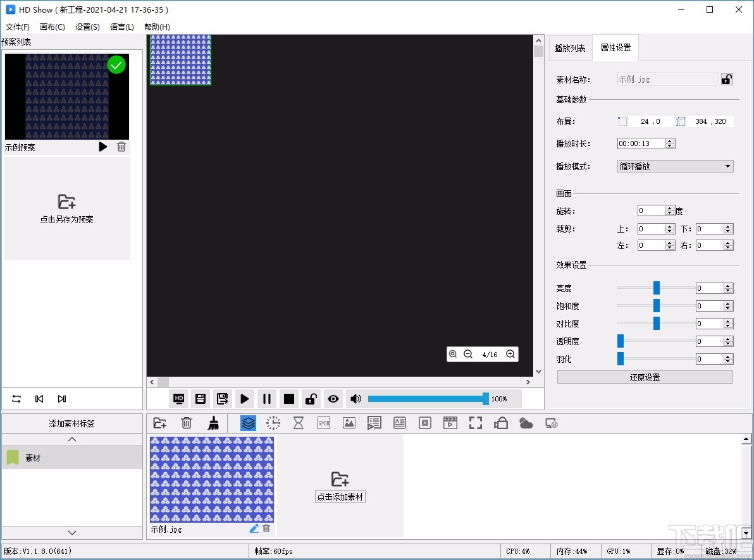Click the text document material icon
The width and height of the screenshot is (754, 560).
click(400, 423)
